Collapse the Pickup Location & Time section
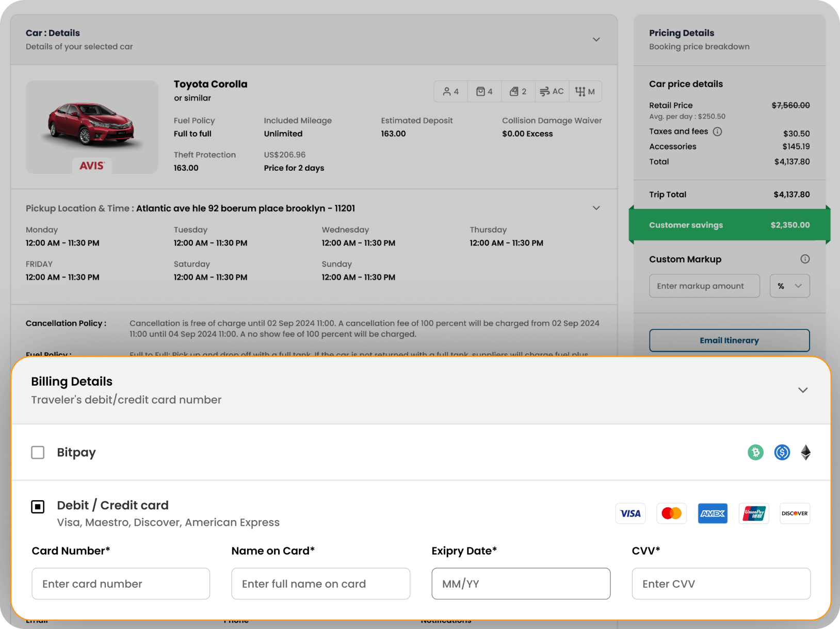 tap(596, 208)
